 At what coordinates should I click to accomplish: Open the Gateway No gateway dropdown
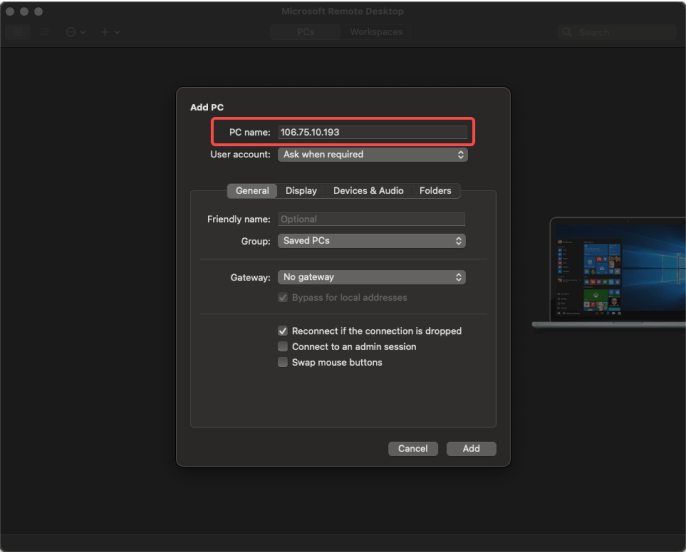pos(371,277)
